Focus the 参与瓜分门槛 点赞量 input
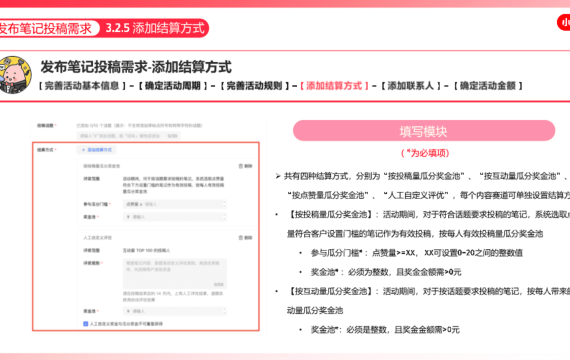This screenshot has width=570, height=360. [x=173, y=204]
